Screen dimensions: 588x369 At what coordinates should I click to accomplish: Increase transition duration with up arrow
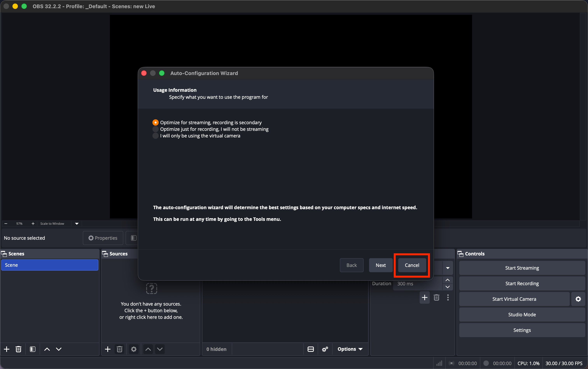click(x=448, y=280)
